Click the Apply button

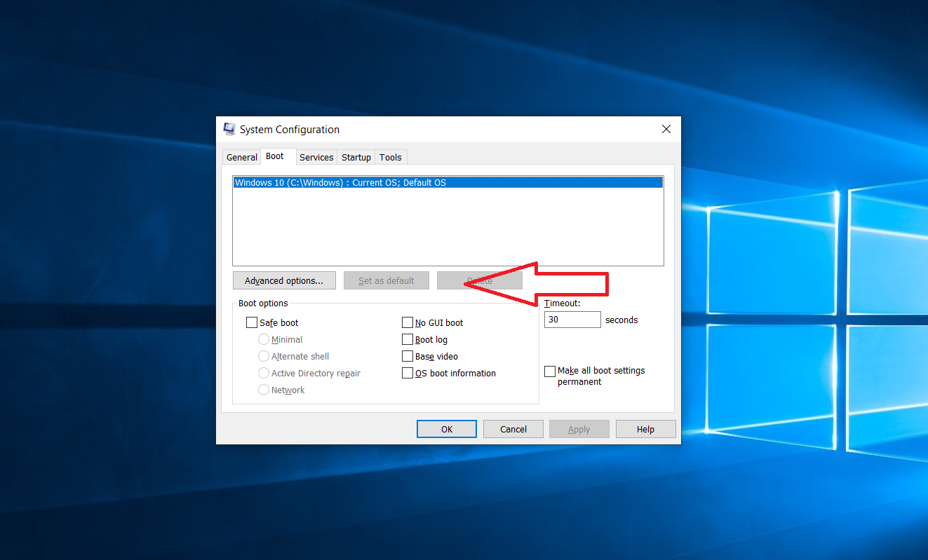[x=579, y=429]
